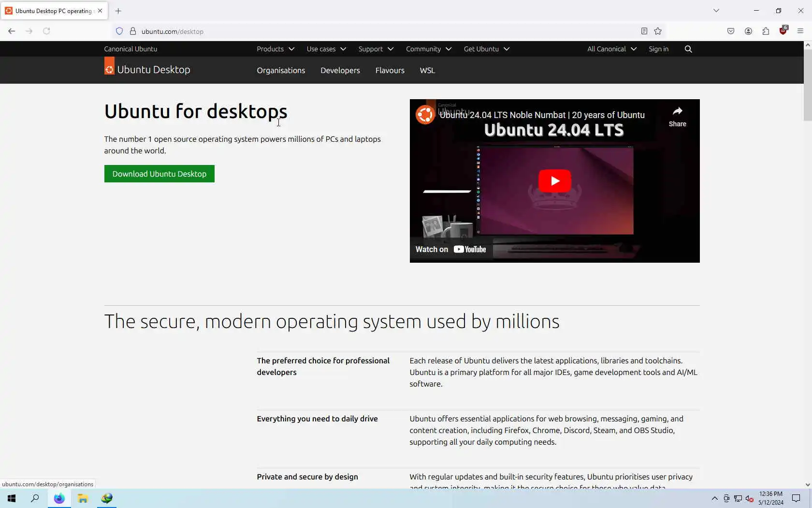Open the Windows notification center
This screenshot has height=508, width=812.
796,498
